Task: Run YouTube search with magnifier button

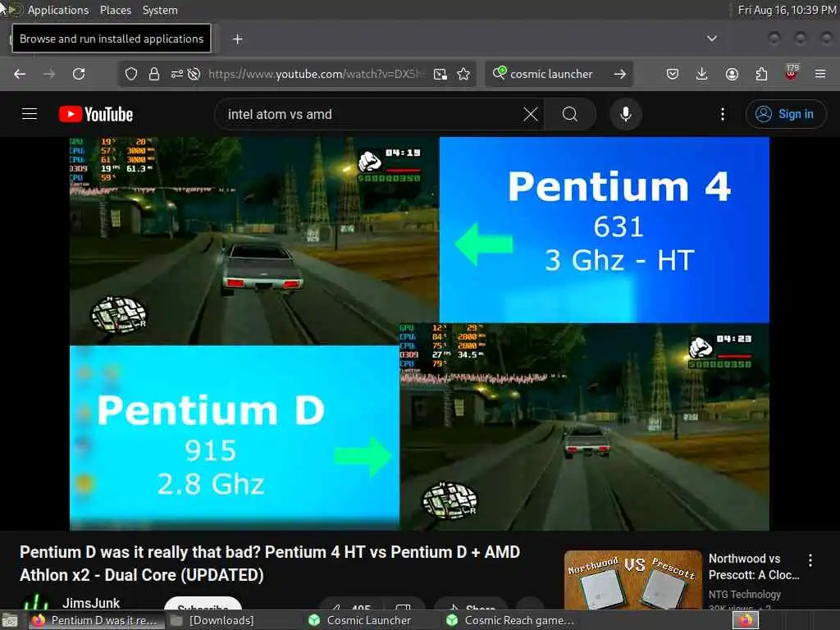Action: (x=570, y=114)
